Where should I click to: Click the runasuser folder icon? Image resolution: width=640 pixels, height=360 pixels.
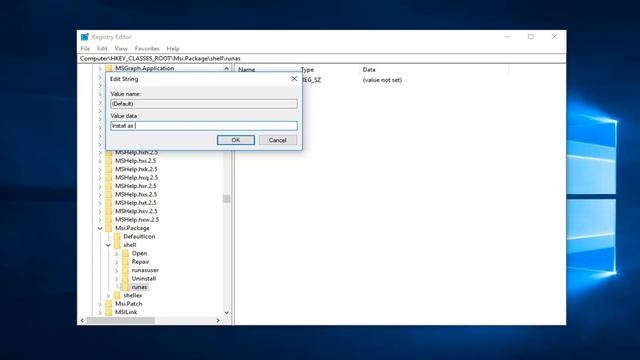[125, 270]
